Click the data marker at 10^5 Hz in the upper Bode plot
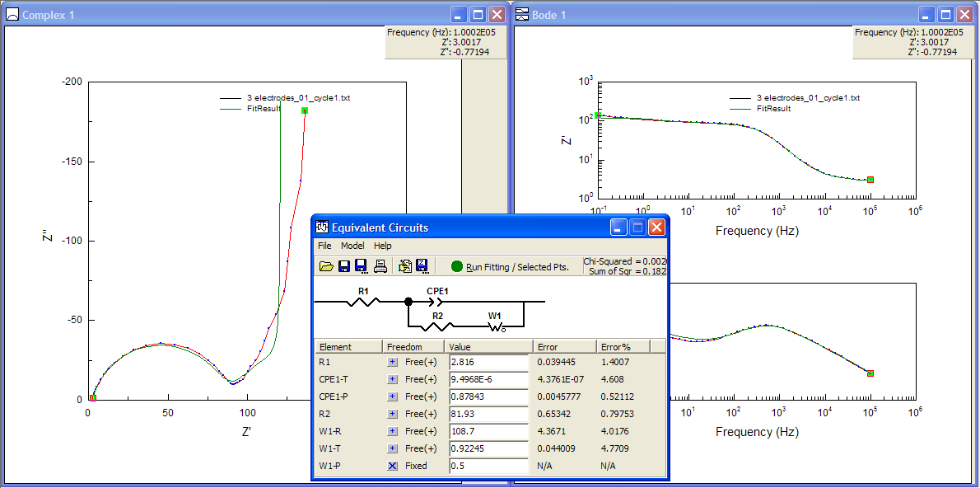Image resolution: width=980 pixels, height=488 pixels. click(870, 180)
